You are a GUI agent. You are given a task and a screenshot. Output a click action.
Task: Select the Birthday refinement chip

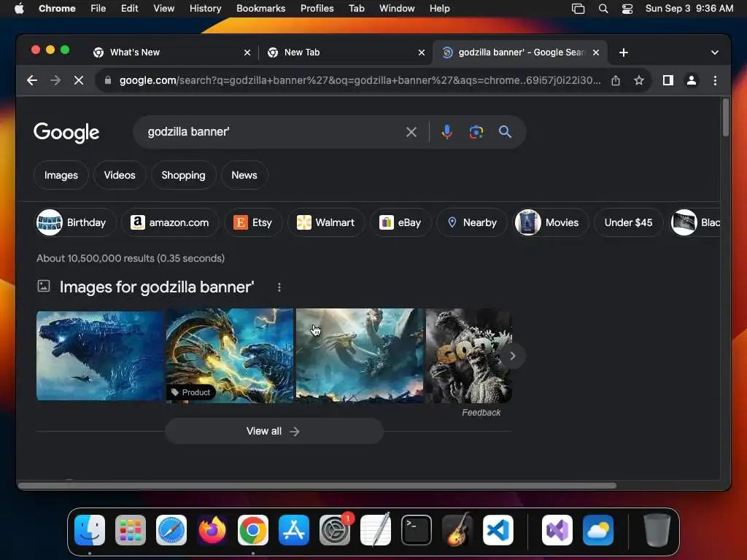(x=75, y=222)
